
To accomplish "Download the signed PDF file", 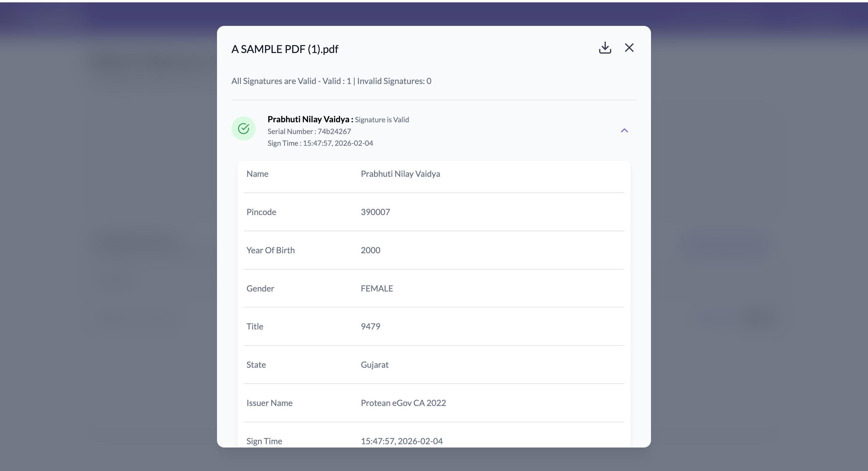I will tap(605, 48).
